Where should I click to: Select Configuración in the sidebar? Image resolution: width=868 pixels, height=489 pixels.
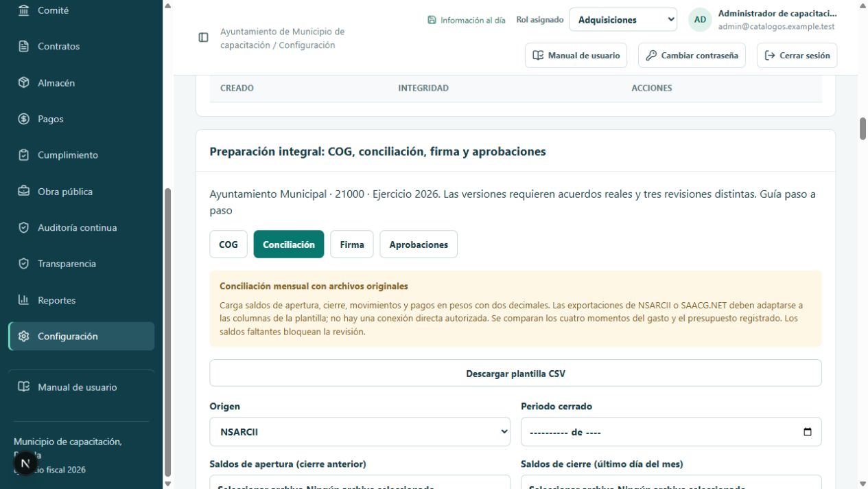(x=81, y=337)
